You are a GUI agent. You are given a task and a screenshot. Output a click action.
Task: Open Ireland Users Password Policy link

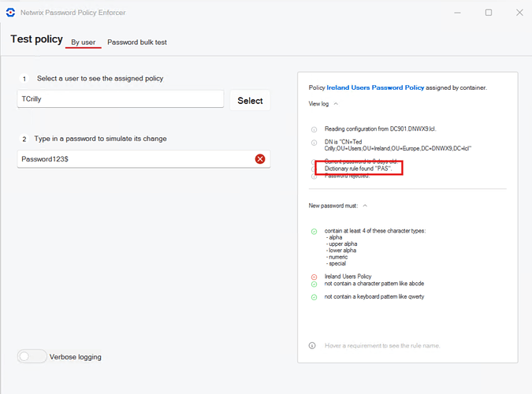pyautogui.click(x=382, y=87)
